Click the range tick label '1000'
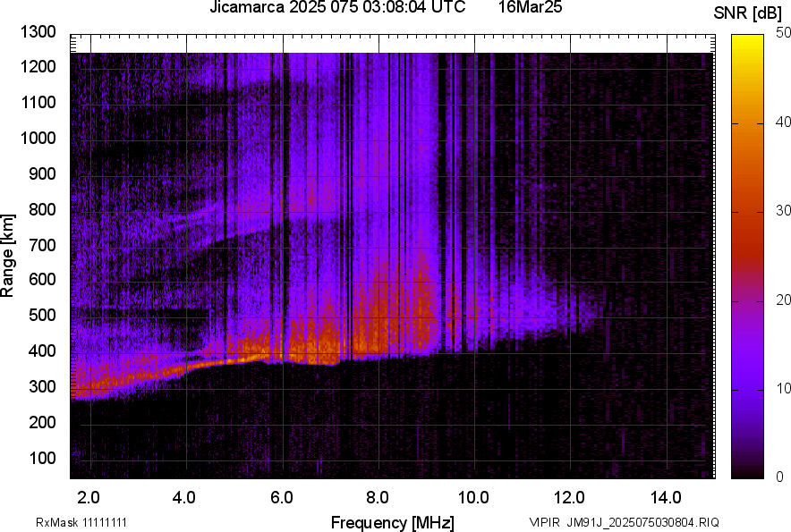Image resolution: width=791 pixels, height=532 pixels. pyautogui.click(x=38, y=138)
